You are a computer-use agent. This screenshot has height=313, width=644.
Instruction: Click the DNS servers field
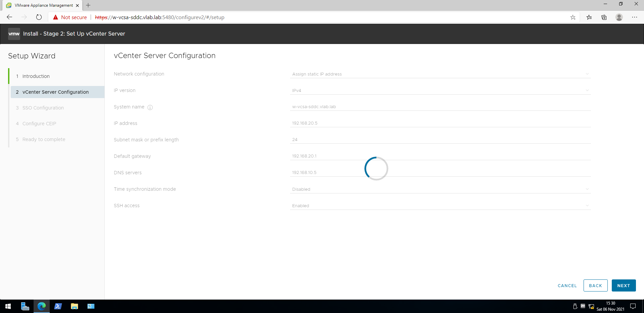click(440, 173)
